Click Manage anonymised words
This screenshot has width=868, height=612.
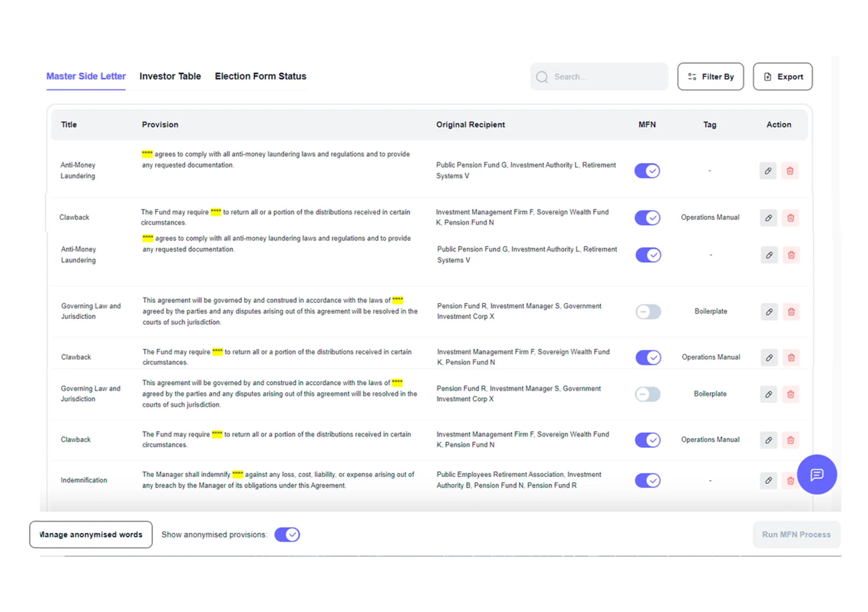point(91,535)
